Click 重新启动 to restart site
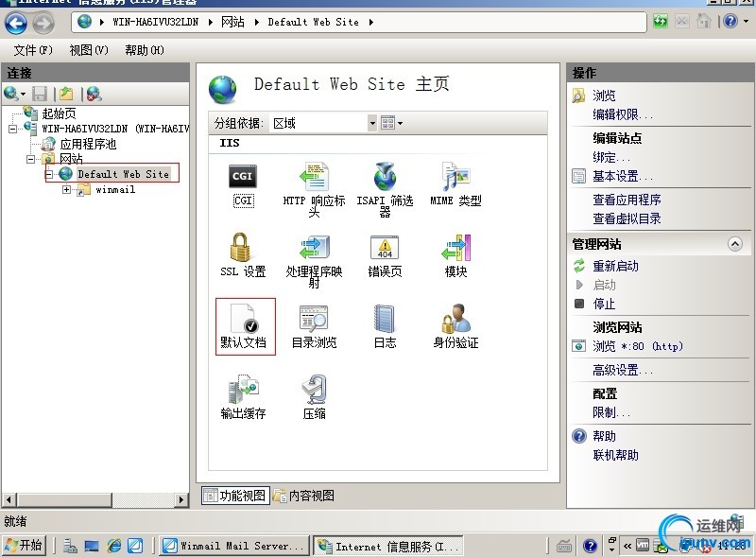Viewport: 756px width, 558px height. (x=616, y=266)
